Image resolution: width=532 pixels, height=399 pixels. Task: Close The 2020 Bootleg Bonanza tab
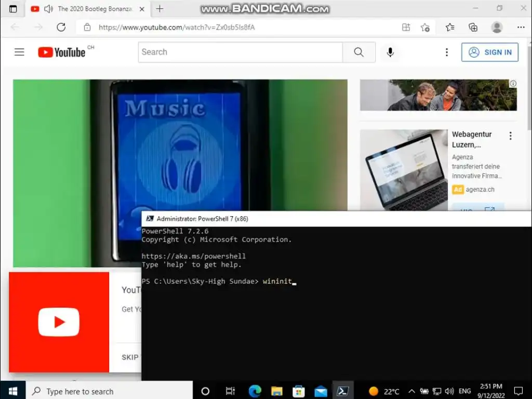point(142,9)
